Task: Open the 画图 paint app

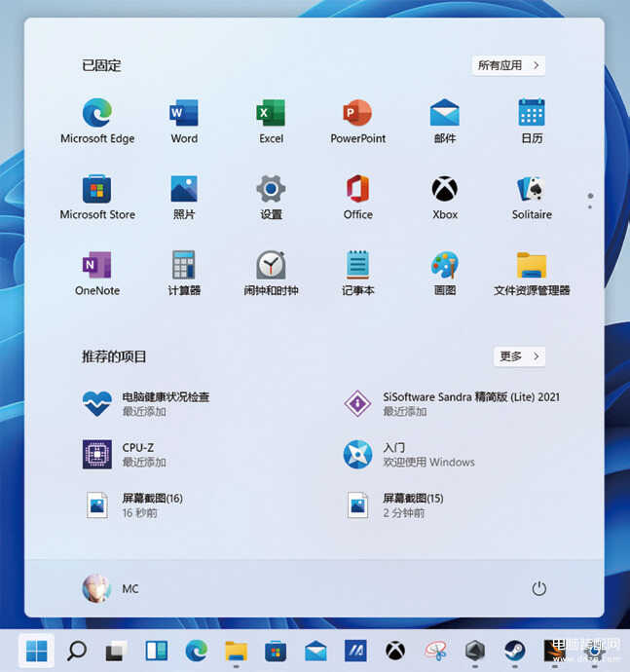Action: click(445, 273)
